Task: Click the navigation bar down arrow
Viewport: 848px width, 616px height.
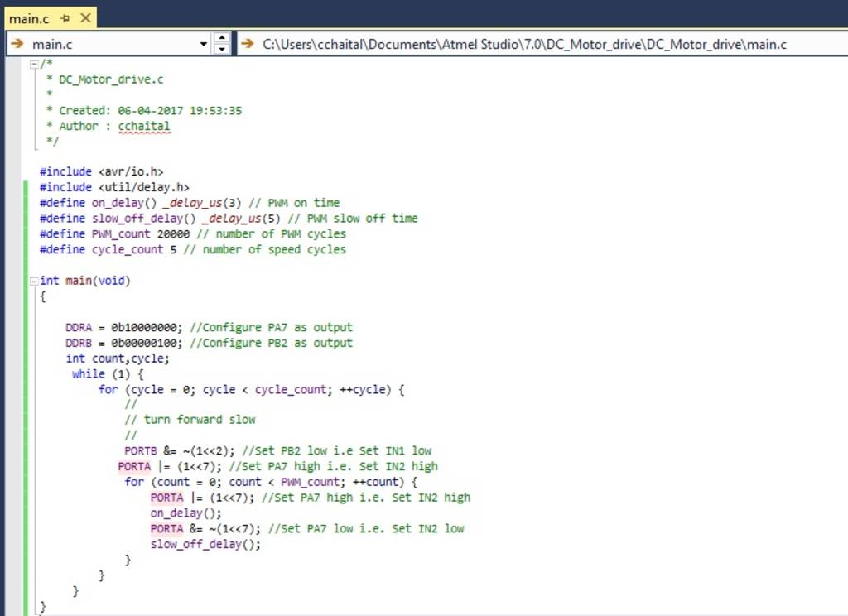Action: (x=222, y=49)
